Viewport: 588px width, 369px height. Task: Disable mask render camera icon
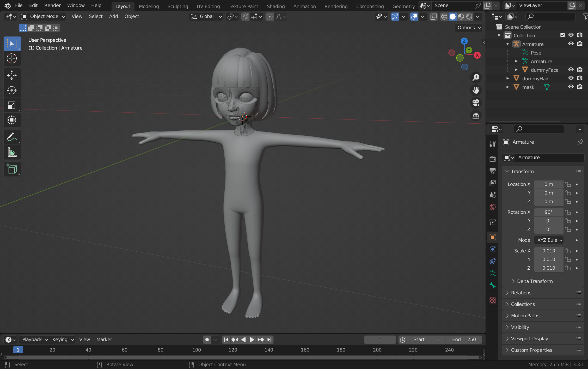coord(579,87)
